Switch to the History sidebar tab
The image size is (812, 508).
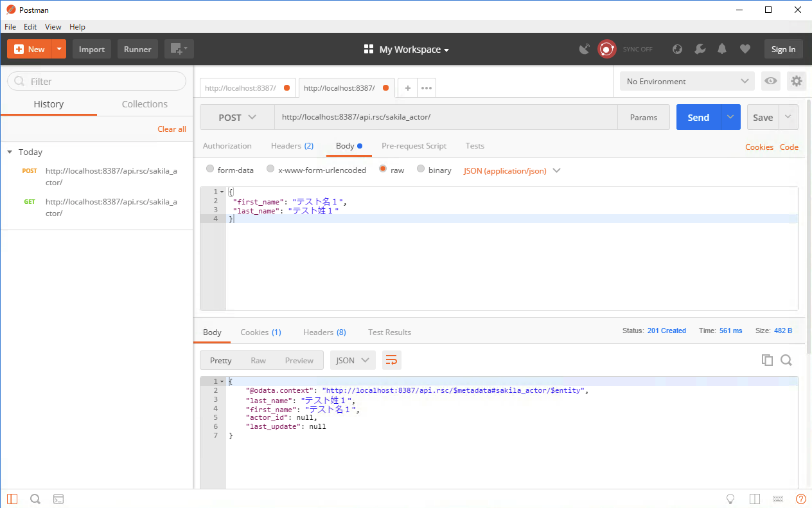click(49, 104)
